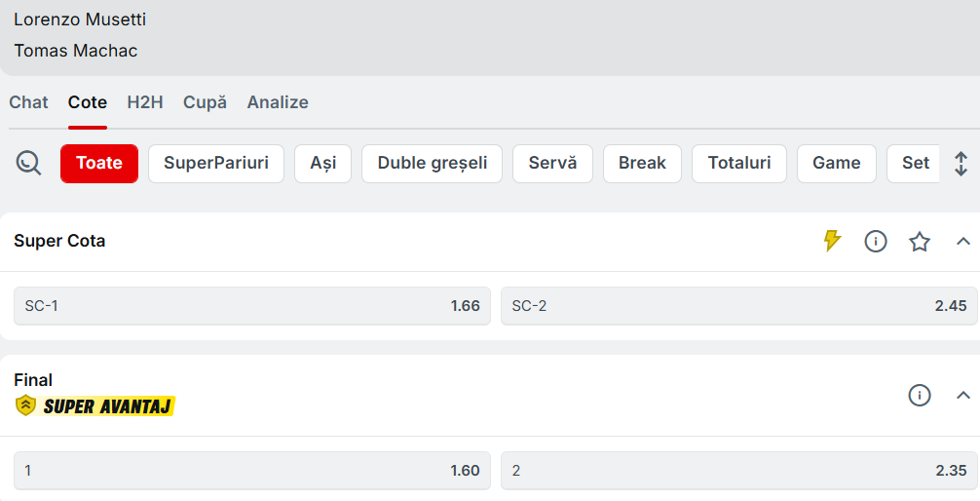Select the Toate filter chip
The width and height of the screenshot is (980, 501).
tap(99, 163)
